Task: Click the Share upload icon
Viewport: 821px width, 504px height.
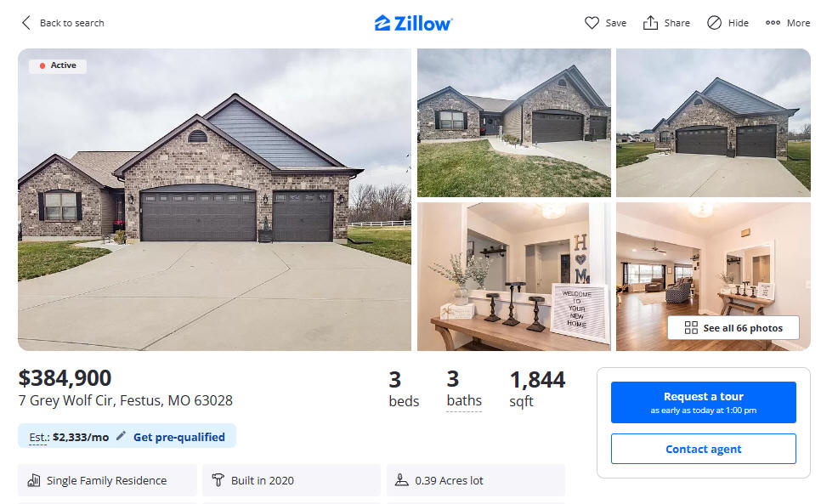Action: coord(650,22)
